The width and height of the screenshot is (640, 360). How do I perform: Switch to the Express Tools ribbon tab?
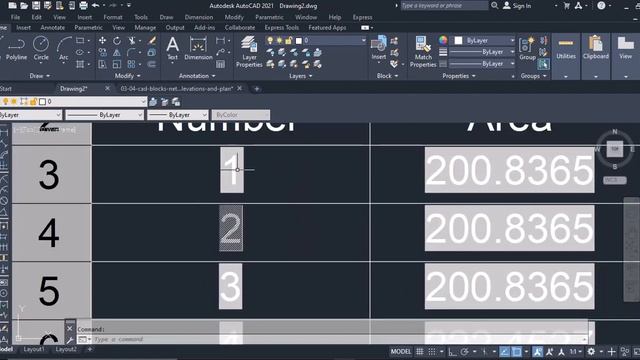click(x=282, y=28)
